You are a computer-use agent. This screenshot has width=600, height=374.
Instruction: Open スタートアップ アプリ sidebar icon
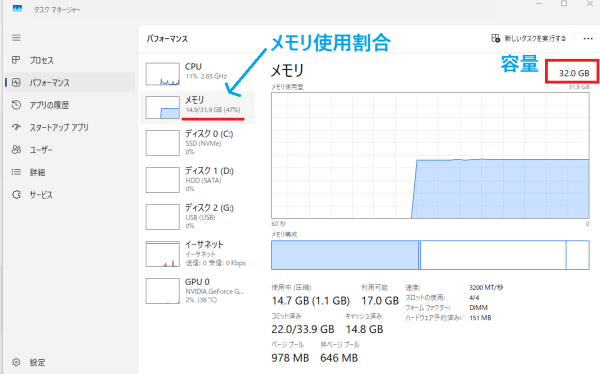[x=16, y=127]
